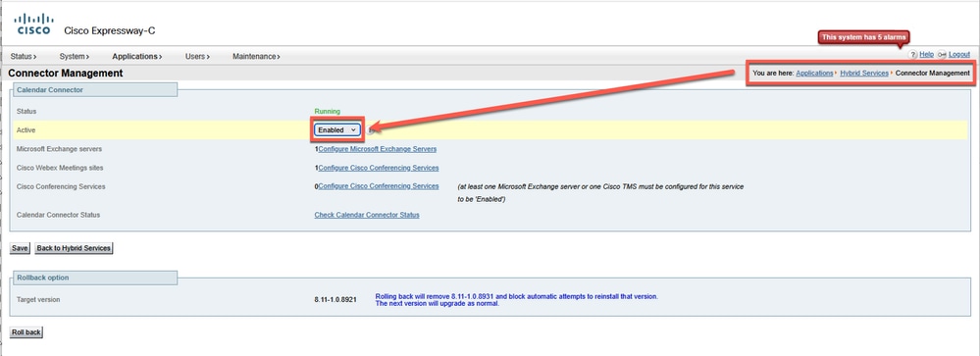Open Configure Cisco Conferencing Services link for Webex Meetings sites
980x356 pixels.
tap(379, 168)
